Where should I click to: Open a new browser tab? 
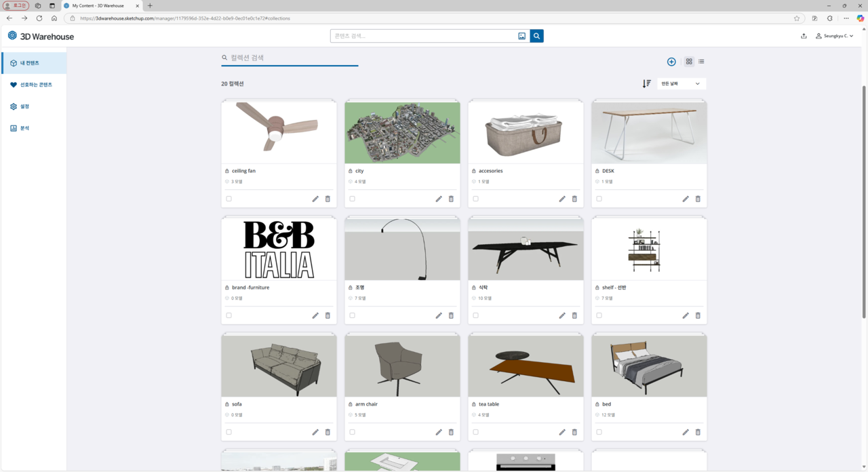pos(150,5)
